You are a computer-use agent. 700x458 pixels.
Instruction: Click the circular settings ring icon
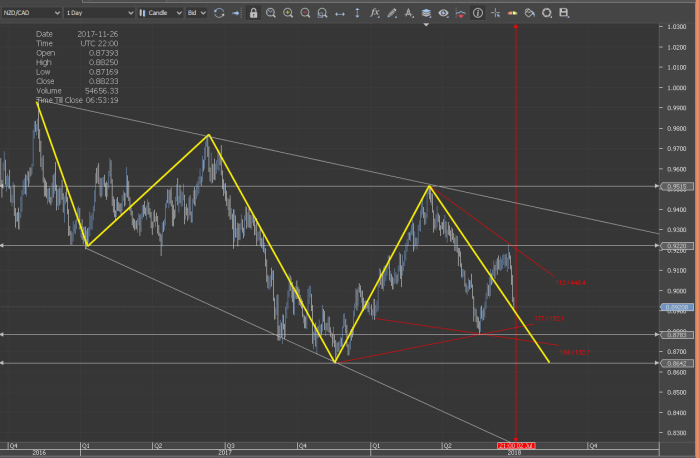[547, 13]
